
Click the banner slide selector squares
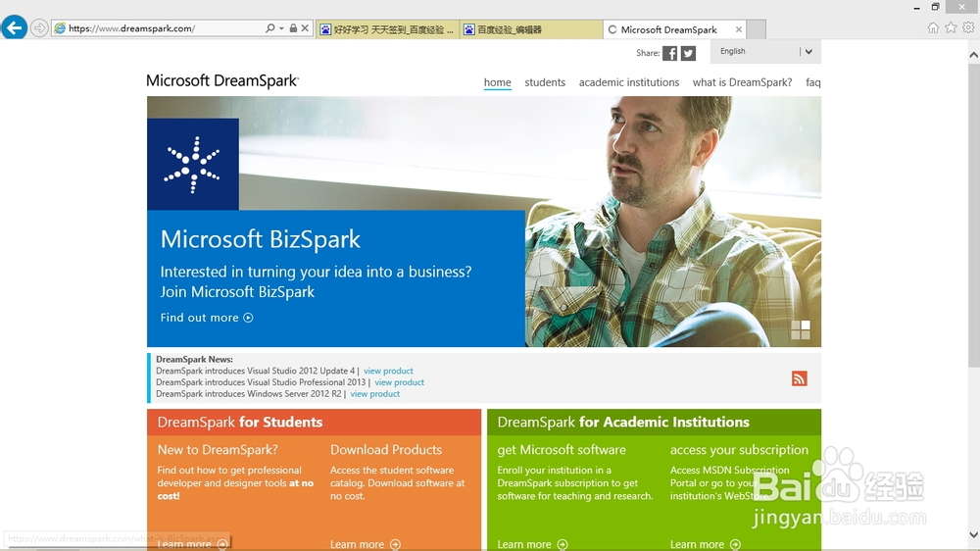(801, 329)
